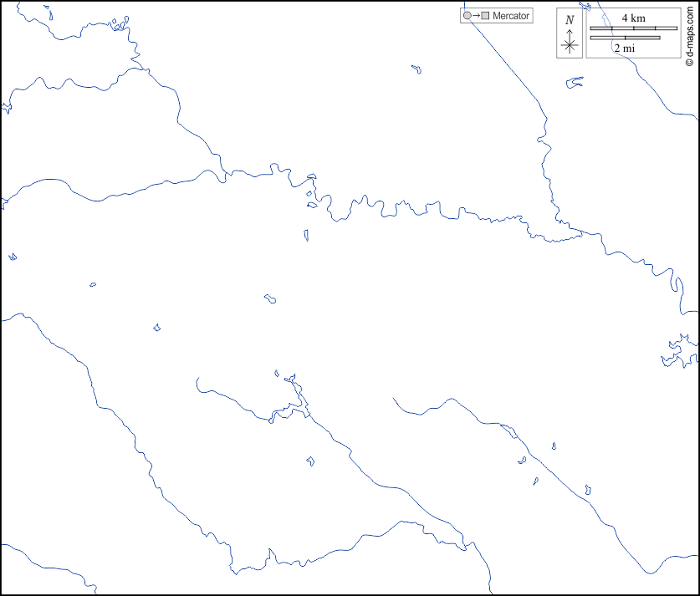Click the star-shaped base of north arrow
The image size is (700, 596).
(x=570, y=46)
